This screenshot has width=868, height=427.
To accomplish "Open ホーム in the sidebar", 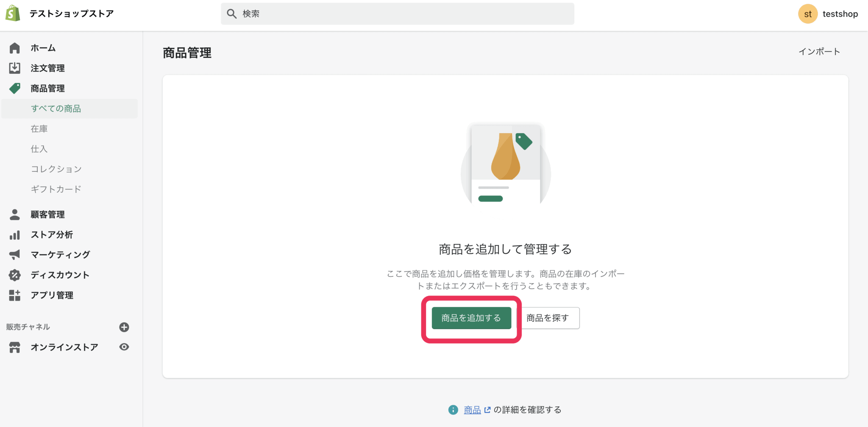I will (43, 48).
